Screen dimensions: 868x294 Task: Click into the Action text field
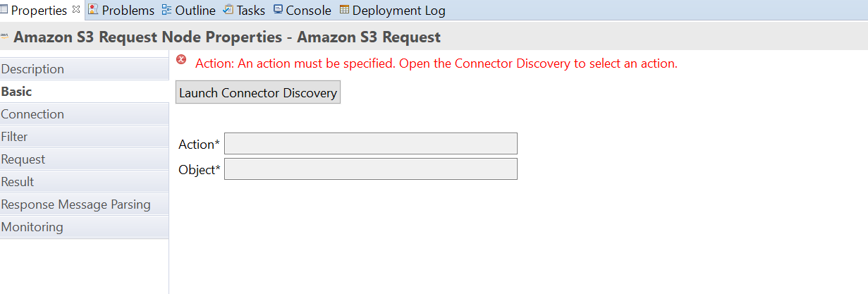[x=370, y=144]
